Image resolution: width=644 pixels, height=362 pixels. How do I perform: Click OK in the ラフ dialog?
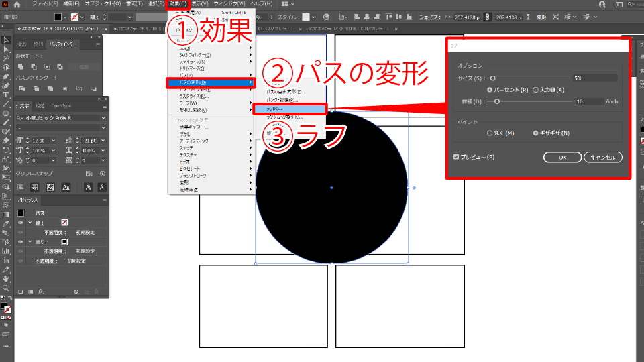(x=562, y=157)
